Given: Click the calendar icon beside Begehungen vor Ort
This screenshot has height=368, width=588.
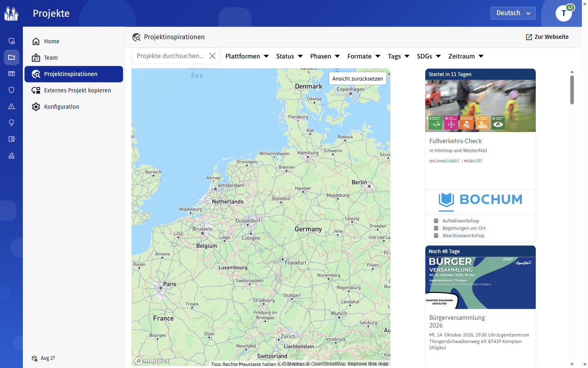Looking at the screenshot, I should pyautogui.click(x=436, y=228).
